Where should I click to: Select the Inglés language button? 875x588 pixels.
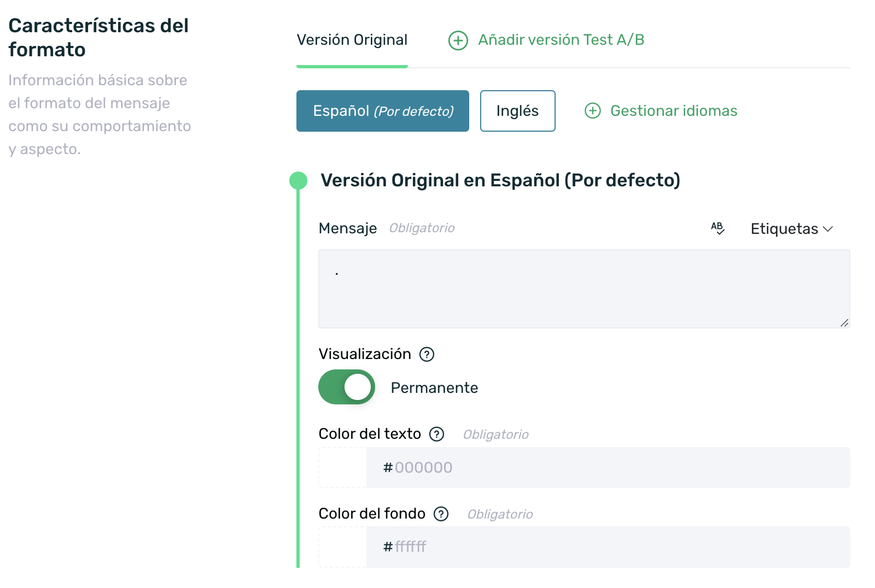tap(518, 111)
